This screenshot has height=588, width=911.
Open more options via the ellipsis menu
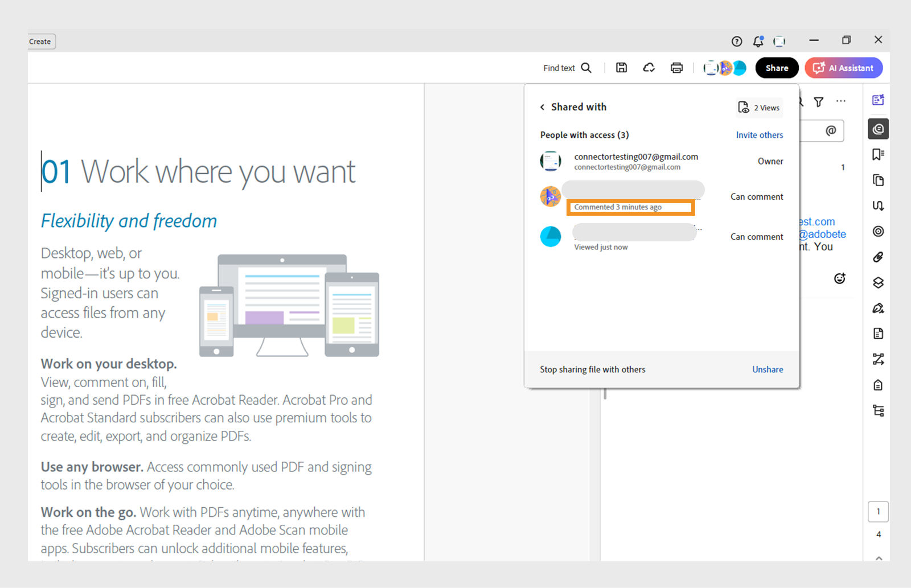pyautogui.click(x=841, y=101)
